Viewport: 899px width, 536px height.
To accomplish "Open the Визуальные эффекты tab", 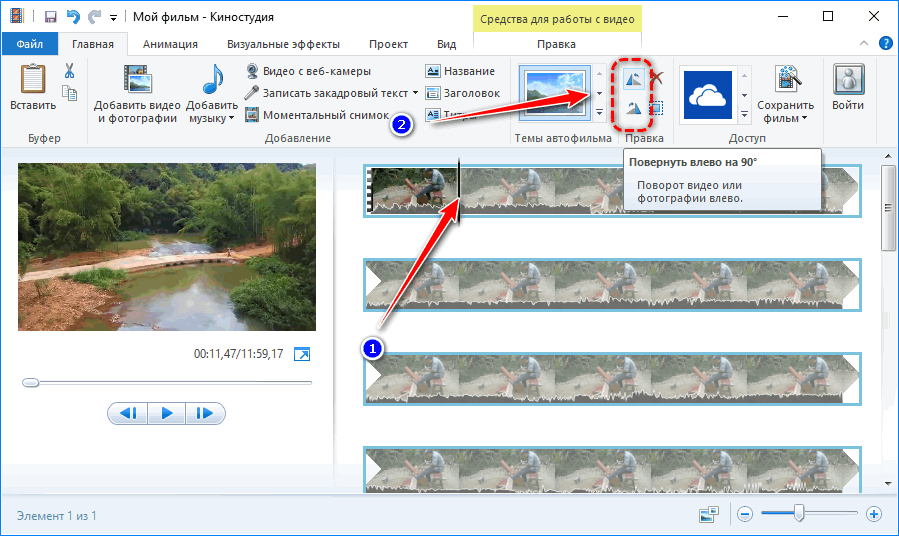I will [x=283, y=44].
